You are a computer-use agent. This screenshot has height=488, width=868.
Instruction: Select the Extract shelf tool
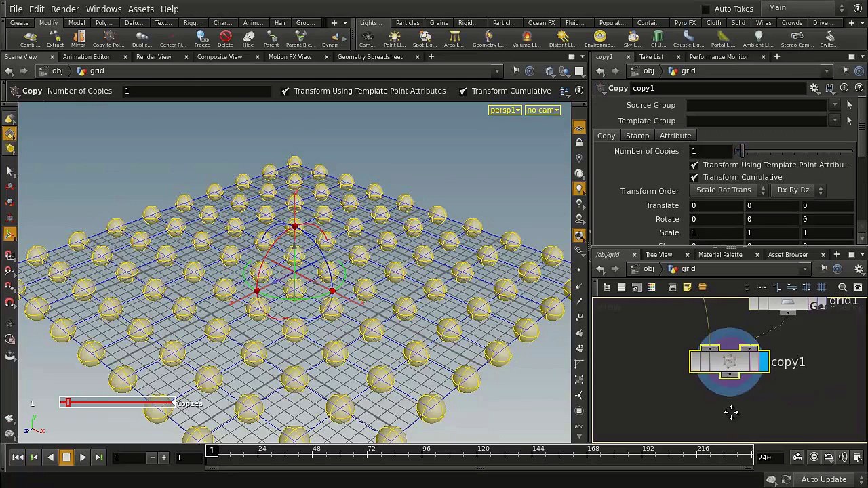point(55,39)
